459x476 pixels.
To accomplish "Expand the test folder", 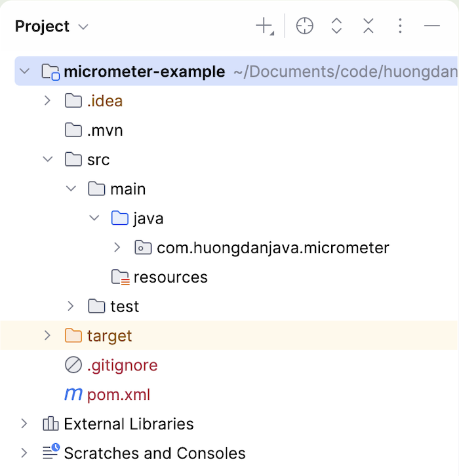I will click(x=71, y=306).
